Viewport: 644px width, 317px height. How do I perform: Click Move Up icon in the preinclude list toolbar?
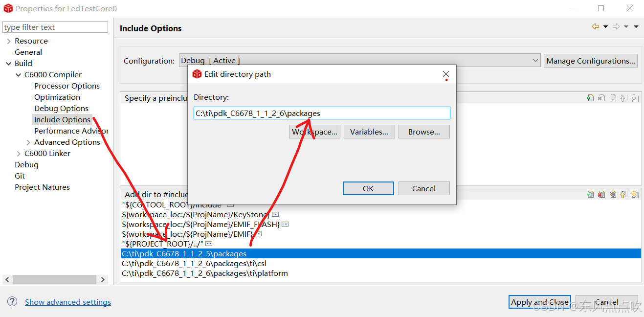623,98
